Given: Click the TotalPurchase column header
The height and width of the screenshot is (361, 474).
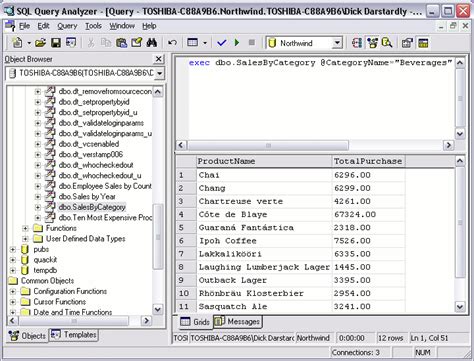Looking at the screenshot, I should [x=368, y=161].
